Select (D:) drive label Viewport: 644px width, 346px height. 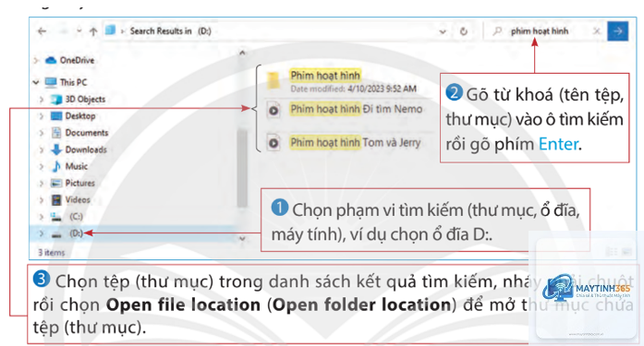click(x=76, y=233)
